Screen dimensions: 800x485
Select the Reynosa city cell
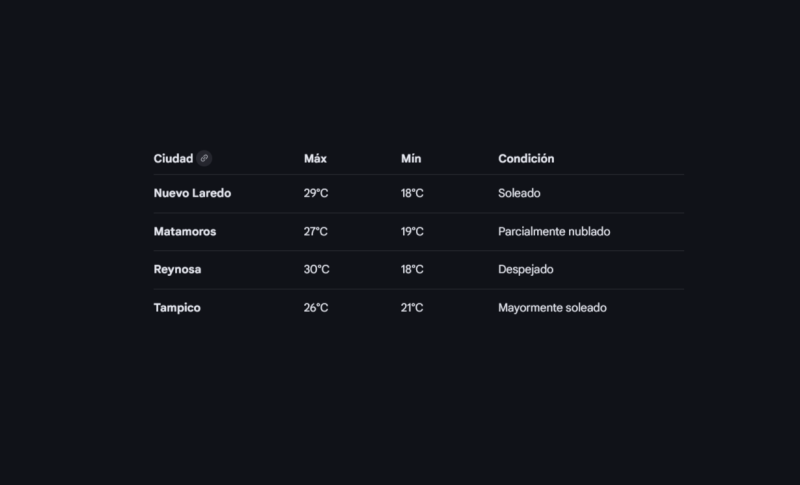(x=177, y=269)
